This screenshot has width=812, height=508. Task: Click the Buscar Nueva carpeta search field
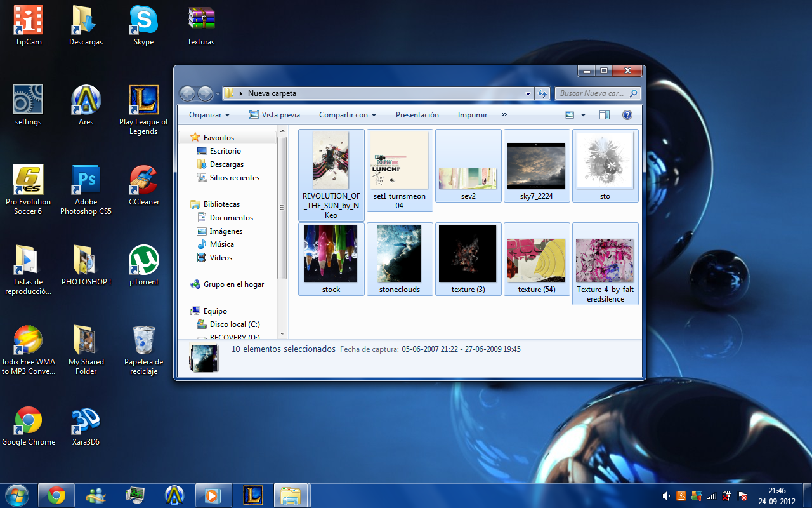pos(598,93)
